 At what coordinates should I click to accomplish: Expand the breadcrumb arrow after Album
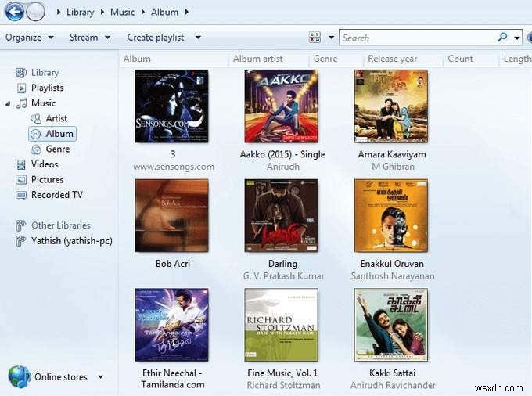point(187,13)
